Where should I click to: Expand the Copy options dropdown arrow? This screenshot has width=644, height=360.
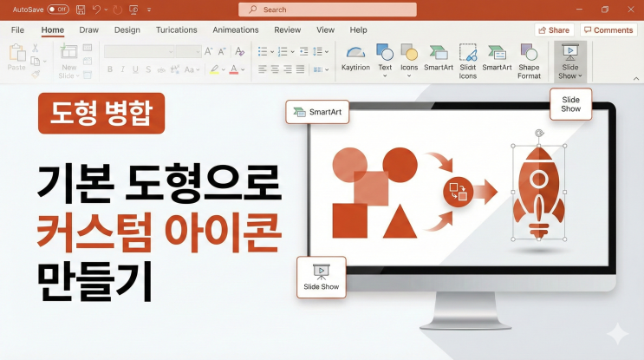[x=45, y=62]
